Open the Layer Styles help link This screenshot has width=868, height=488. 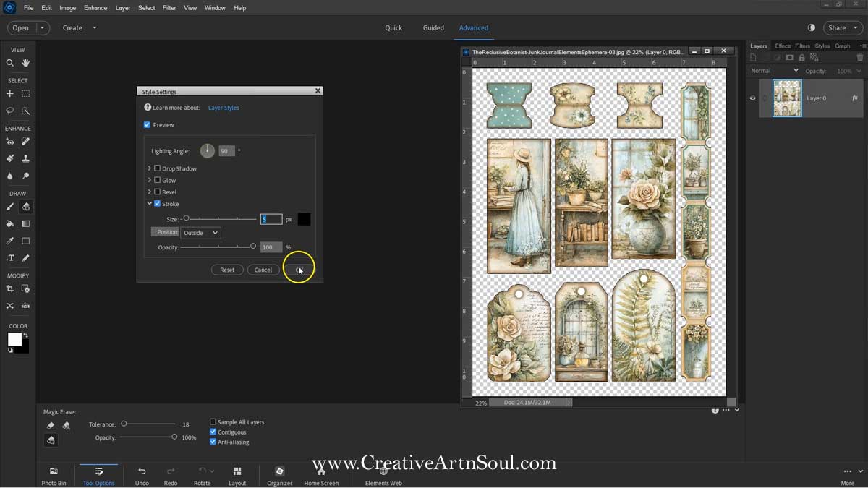click(x=224, y=108)
